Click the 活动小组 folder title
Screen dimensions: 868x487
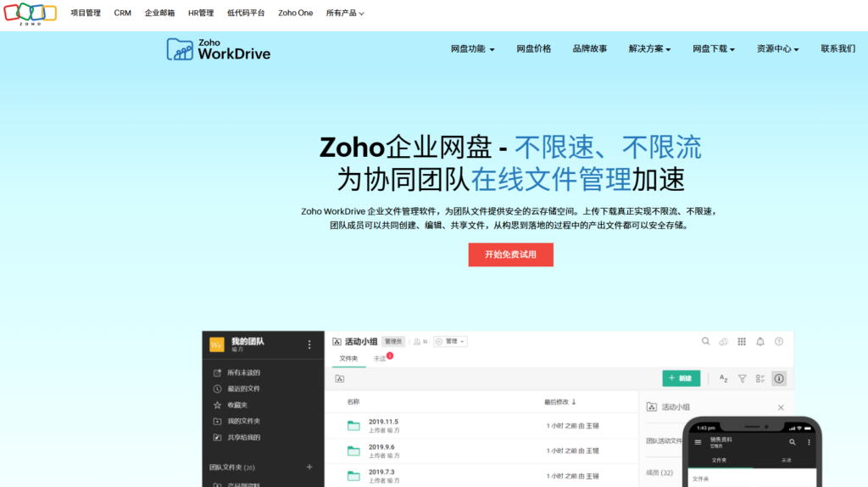pos(361,341)
